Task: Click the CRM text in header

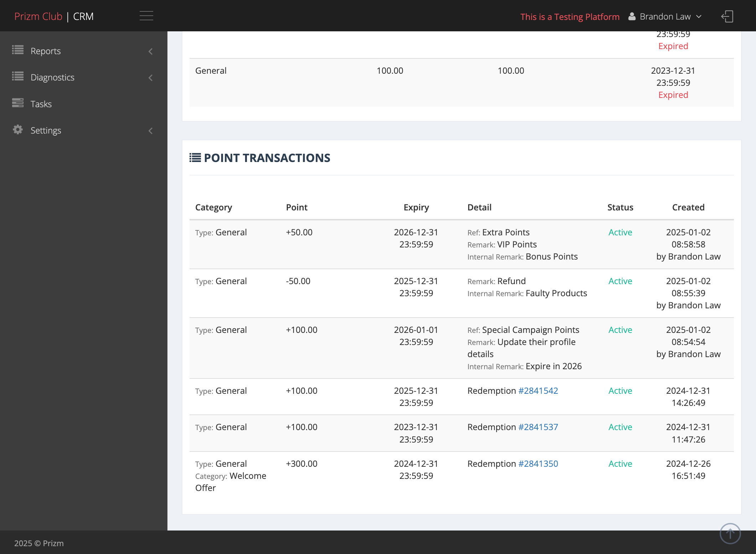Action: pos(83,16)
